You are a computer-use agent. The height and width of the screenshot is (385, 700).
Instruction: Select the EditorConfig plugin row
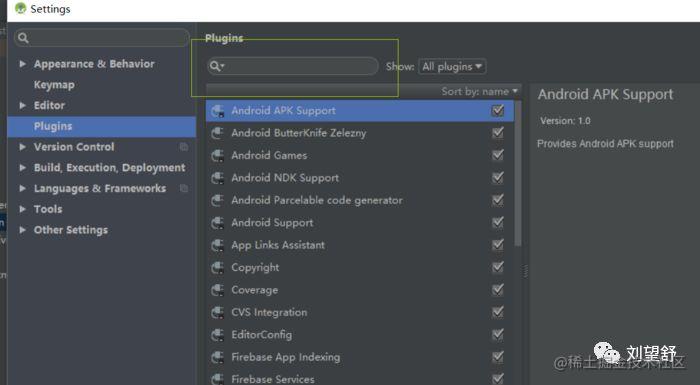pos(360,335)
